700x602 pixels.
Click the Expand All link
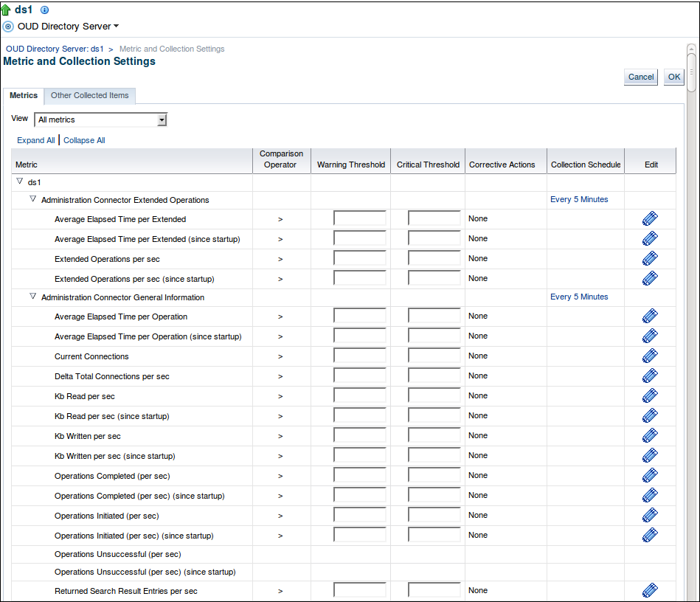[x=35, y=140]
